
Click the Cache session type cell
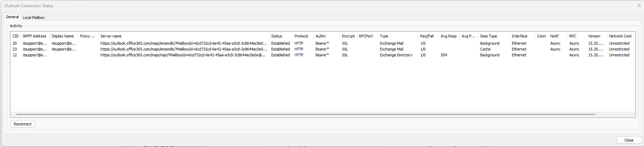click(485, 49)
